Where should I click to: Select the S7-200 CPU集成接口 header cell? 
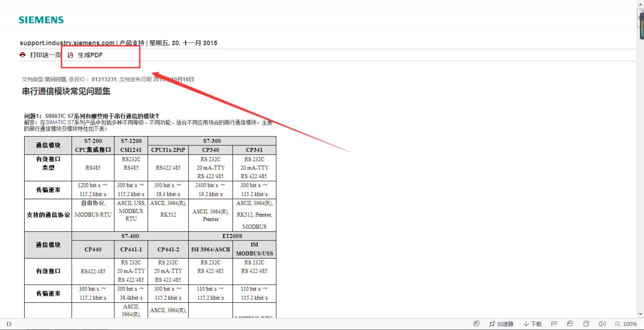(93, 145)
